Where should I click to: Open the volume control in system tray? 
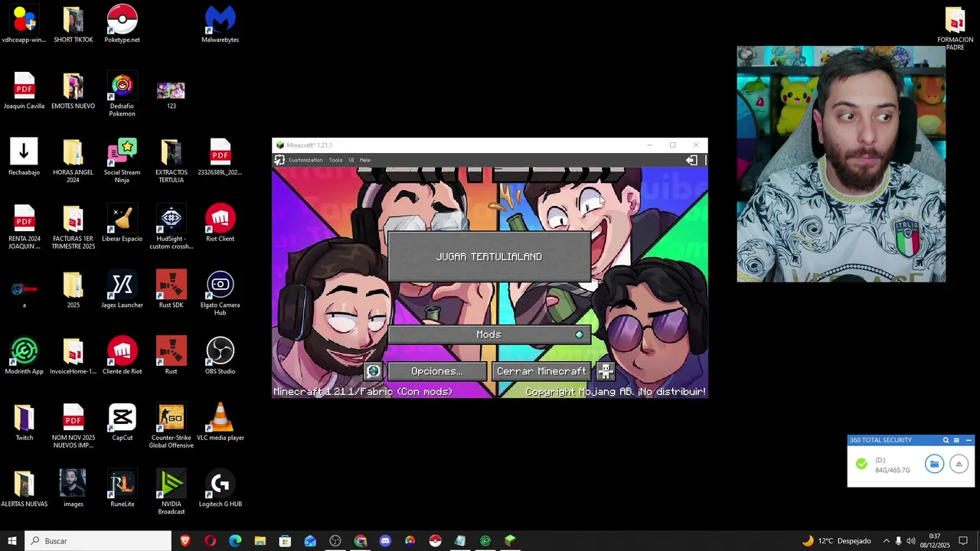click(x=911, y=541)
